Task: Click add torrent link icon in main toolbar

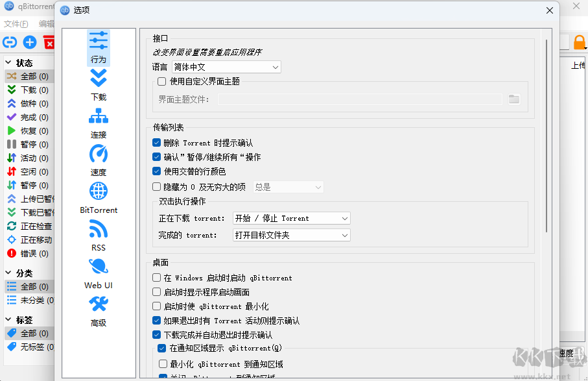Action: coord(10,42)
